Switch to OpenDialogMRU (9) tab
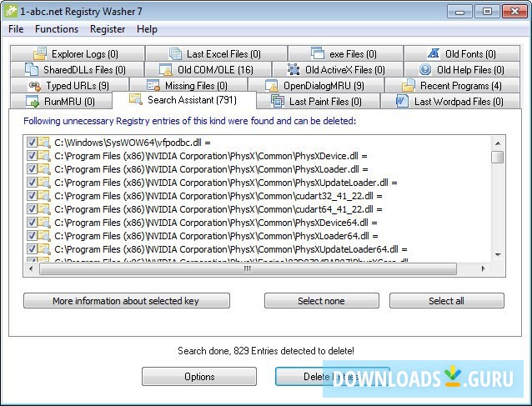Image resolution: width=532 pixels, height=406 pixels. [316, 86]
